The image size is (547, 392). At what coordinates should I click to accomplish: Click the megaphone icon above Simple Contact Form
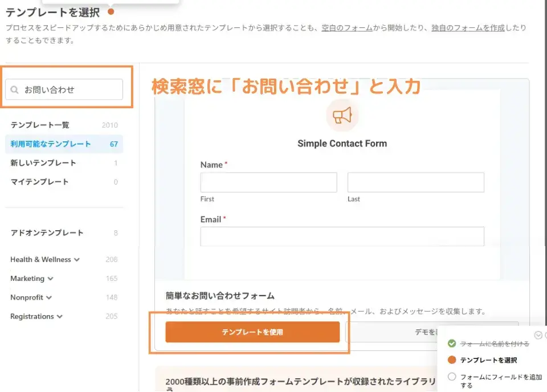point(342,115)
